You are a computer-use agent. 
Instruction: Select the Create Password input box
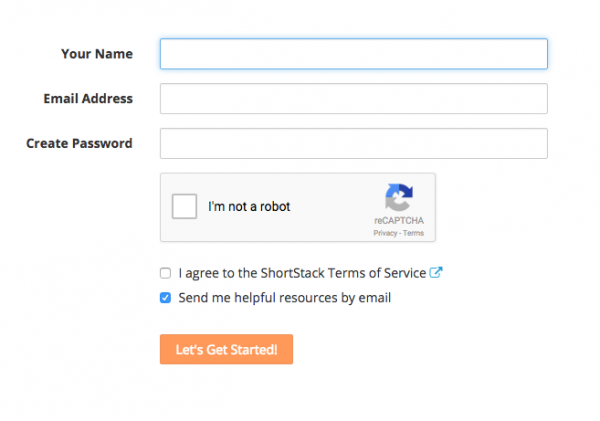(353, 143)
